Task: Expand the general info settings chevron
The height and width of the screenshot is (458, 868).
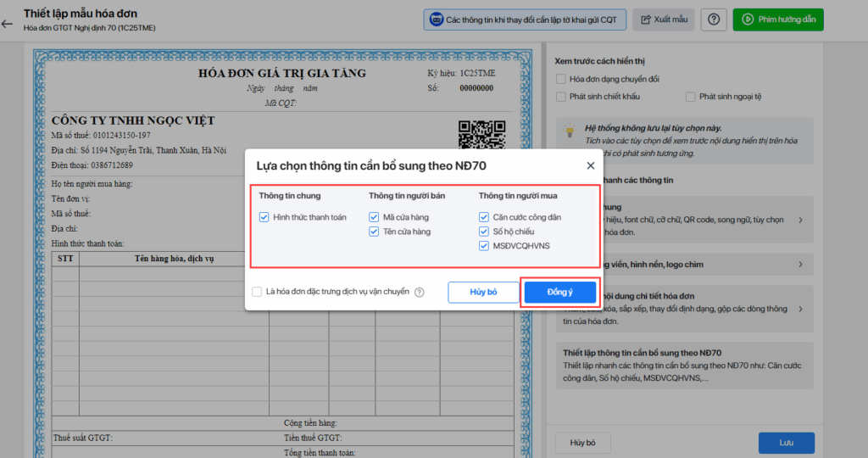Action: point(800,220)
